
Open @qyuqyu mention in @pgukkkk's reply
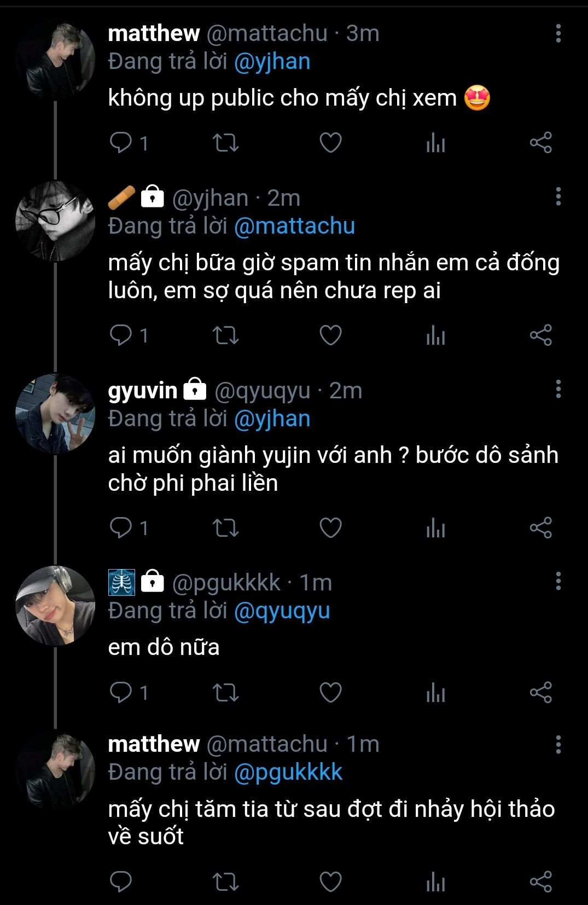click(282, 611)
